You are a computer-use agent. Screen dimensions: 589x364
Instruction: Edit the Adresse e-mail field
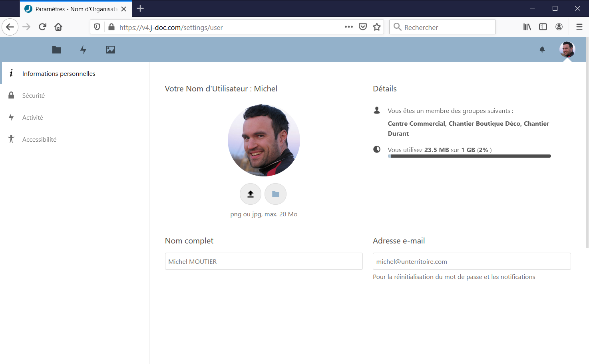472,261
